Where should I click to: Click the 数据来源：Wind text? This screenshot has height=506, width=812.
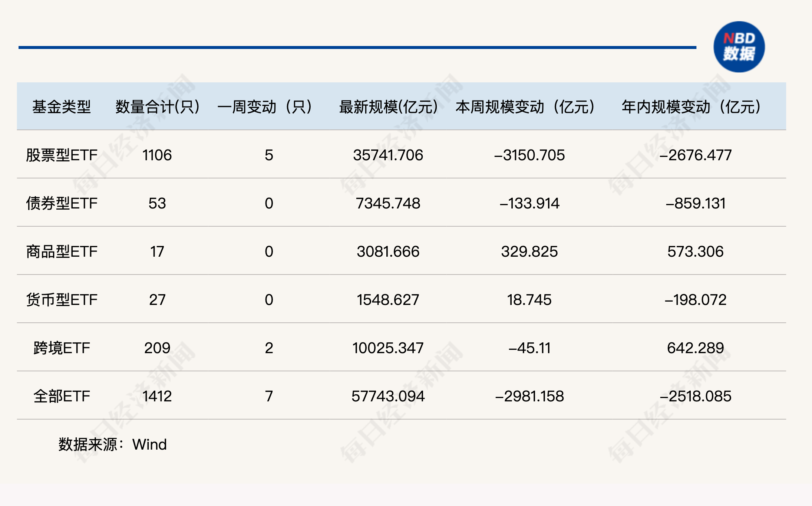(x=111, y=444)
